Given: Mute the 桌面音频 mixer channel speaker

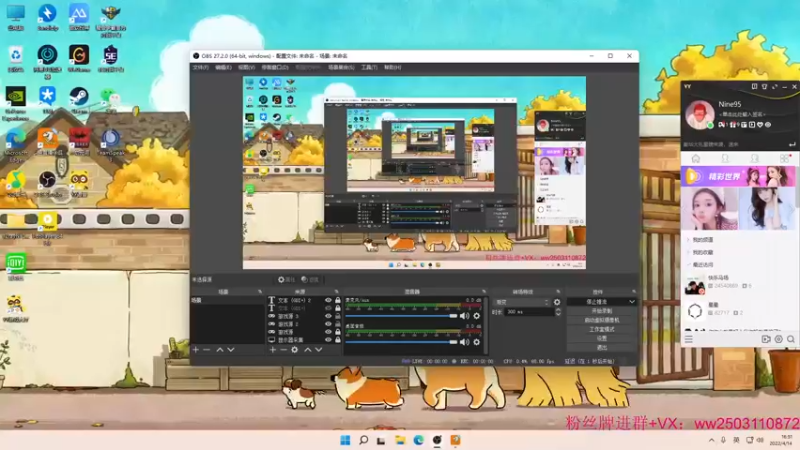Looking at the screenshot, I should [464, 342].
